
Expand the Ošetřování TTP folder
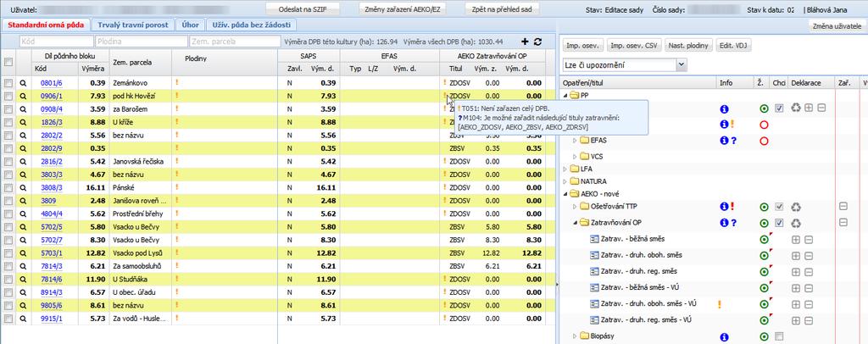coord(576,207)
